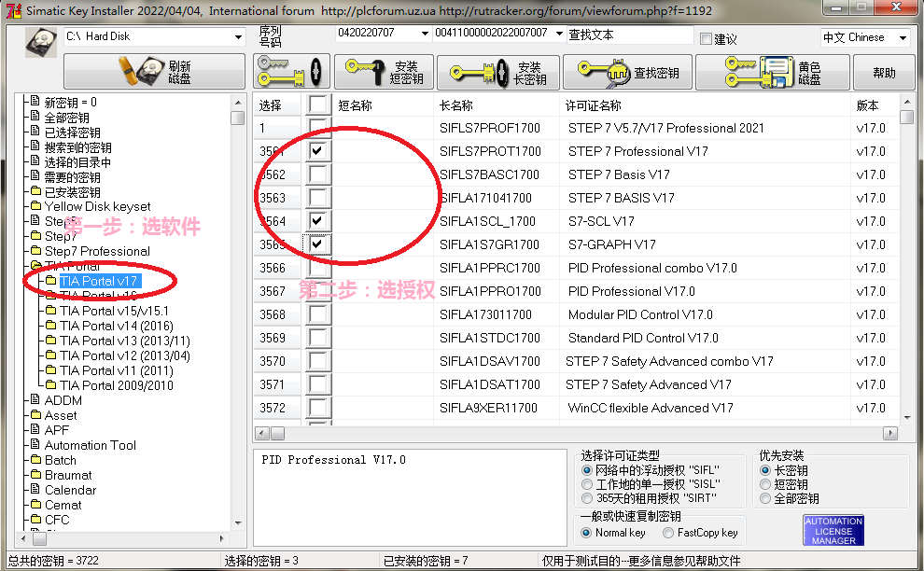Image resolution: width=924 pixels, height=571 pixels.
Task: Click the 许可证名称 column header
Action: coord(594,105)
